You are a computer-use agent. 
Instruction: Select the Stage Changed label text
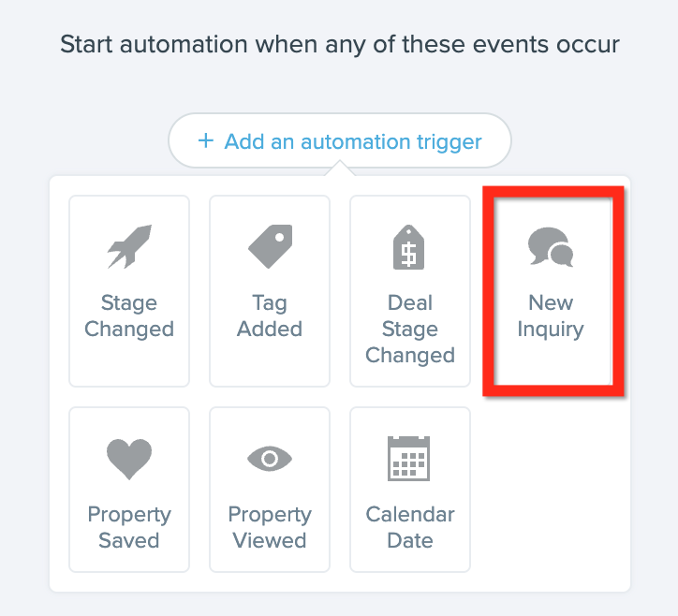(x=129, y=316)
